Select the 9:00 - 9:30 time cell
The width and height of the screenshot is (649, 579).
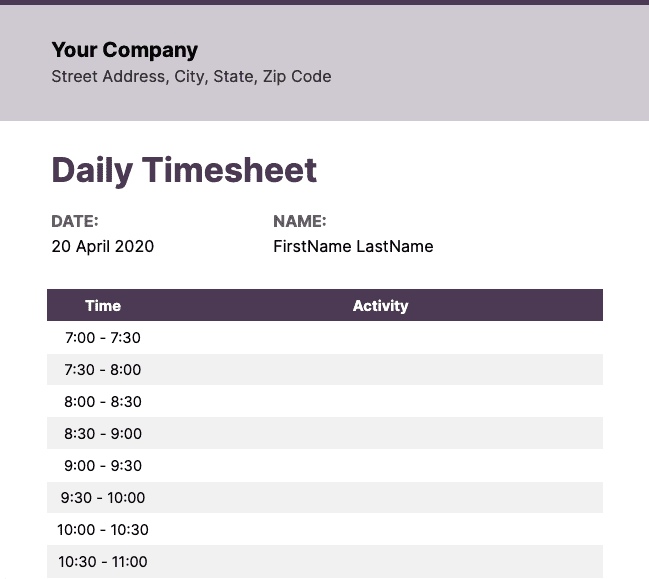[x=103, y=466]
